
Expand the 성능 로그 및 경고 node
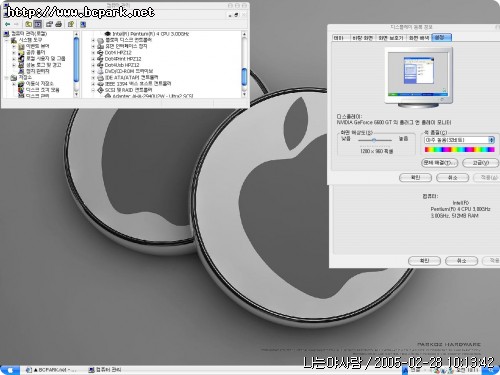pyautogui.click(x=14, y=65)
